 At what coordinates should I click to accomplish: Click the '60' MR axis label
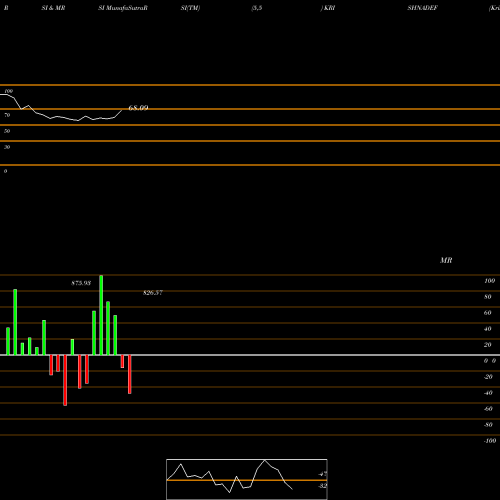pyautogui.click(x=488, y=313)
